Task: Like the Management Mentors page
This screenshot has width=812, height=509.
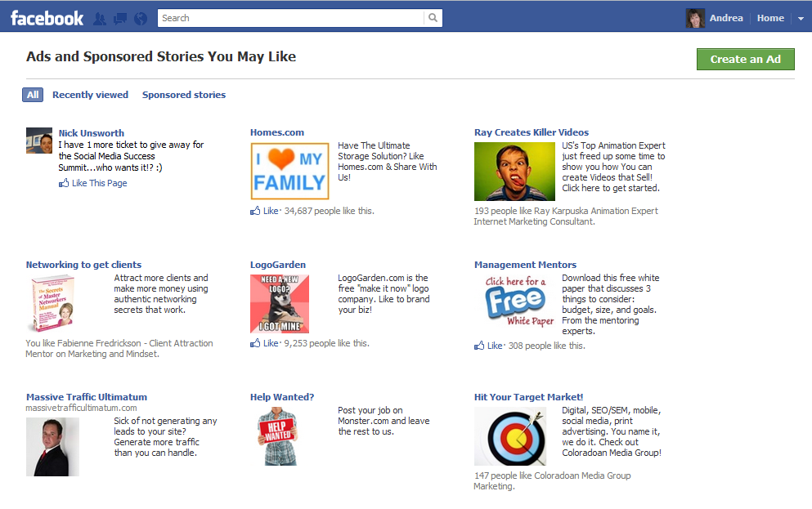Action: pos(495,346)
